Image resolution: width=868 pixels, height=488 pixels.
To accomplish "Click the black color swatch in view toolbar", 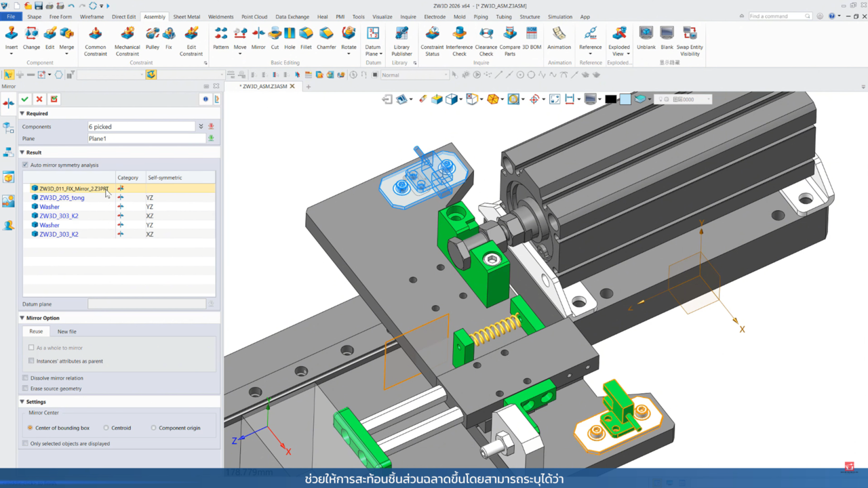I will [610, 100].
